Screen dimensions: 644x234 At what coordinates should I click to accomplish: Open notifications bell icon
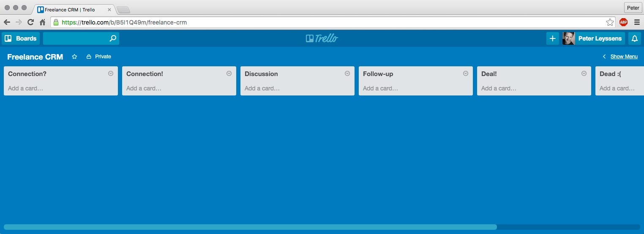tap(634, 38)
